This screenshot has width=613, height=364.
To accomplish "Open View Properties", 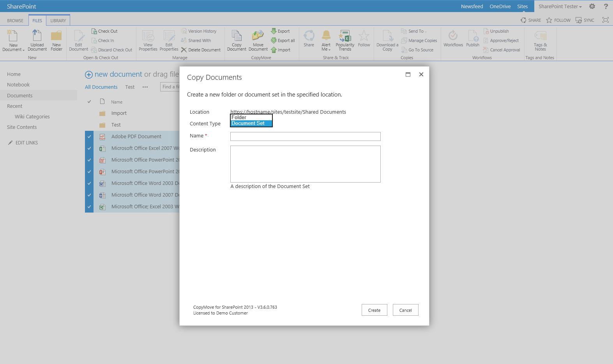I will pos(148,40).
